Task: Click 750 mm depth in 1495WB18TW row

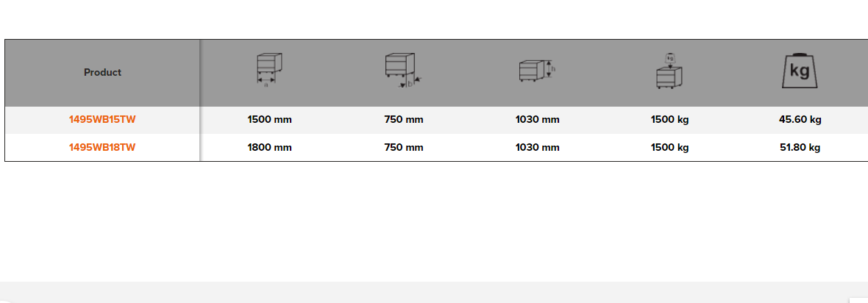Action: coord(404,147)
